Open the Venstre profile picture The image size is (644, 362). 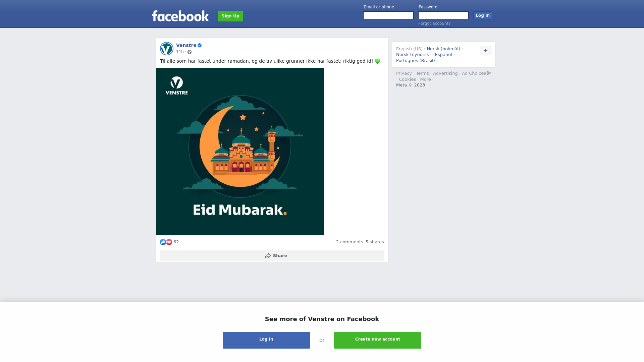click(x=167, y=49)
